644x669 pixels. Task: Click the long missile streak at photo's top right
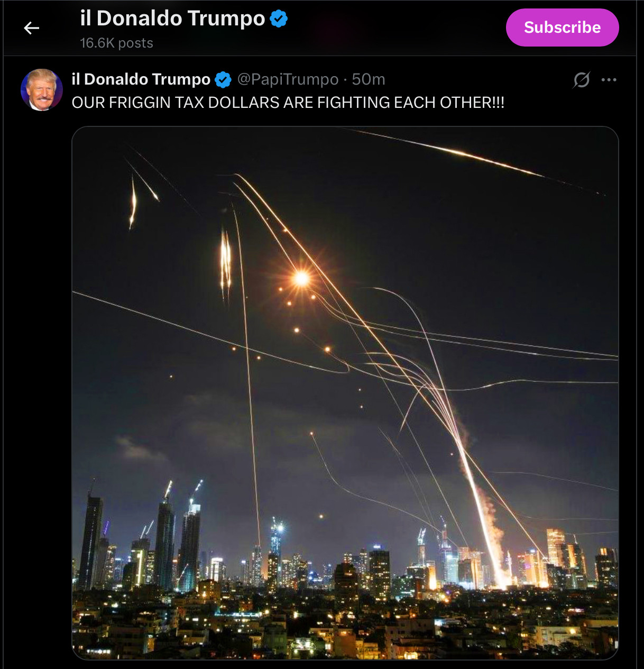coord(476,156)
